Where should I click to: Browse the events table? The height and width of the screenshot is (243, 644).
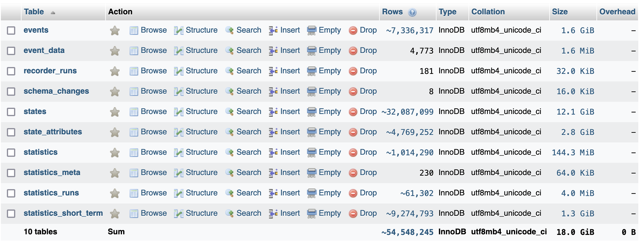point(153,30)
